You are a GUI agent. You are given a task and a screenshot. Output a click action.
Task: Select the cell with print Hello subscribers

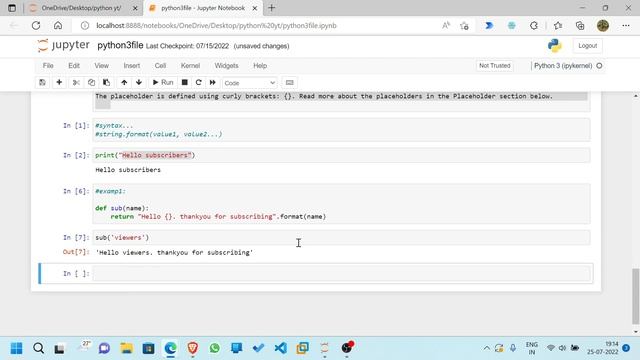pos(341,155)
